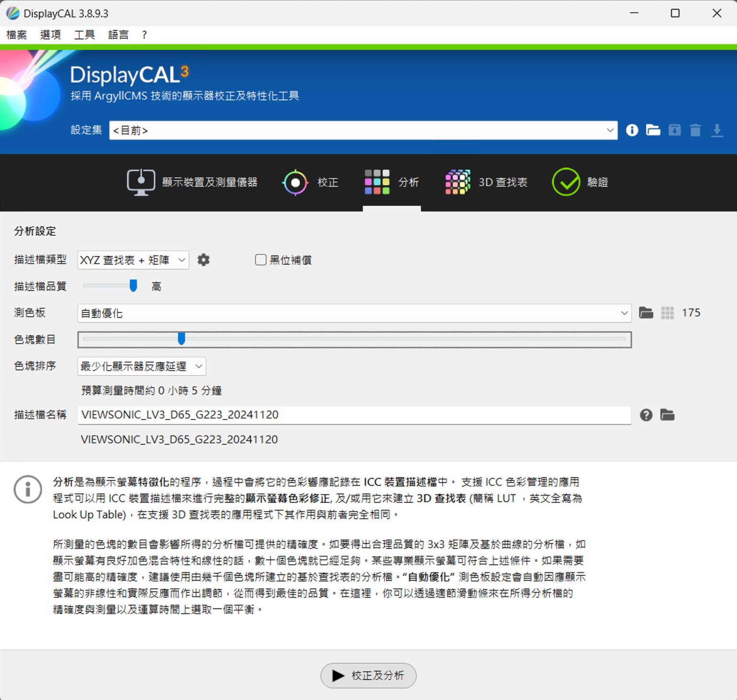Browse testchart files with the folder icon
Image resolution: width=737 pixels, height=700 pixels.
tap(646, 313)
